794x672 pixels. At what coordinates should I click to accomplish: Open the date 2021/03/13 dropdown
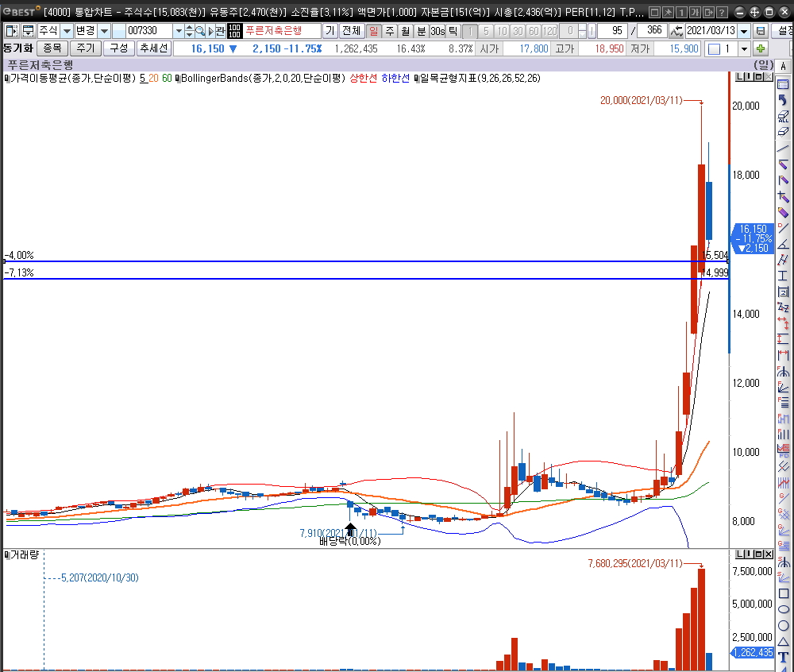coord(744,31)
